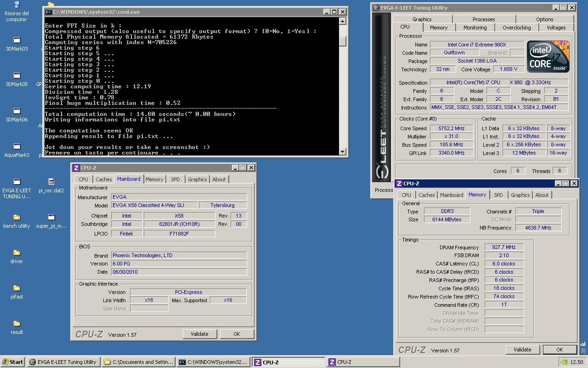Switch to C:\WINDOWS\system32 taskbar button

[214, 362]
